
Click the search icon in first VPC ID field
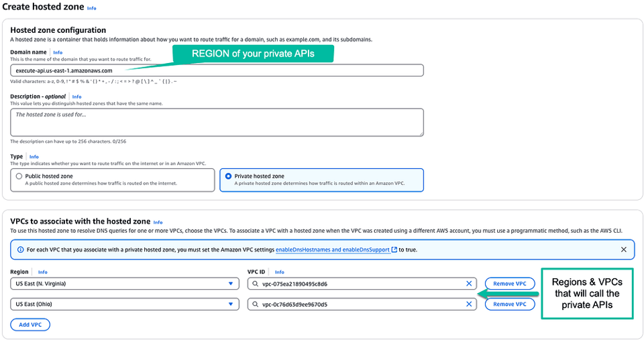point(255,284)
